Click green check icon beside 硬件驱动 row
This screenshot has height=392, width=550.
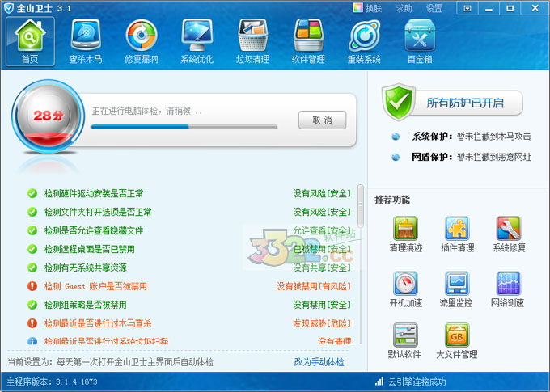pos(32,193)
